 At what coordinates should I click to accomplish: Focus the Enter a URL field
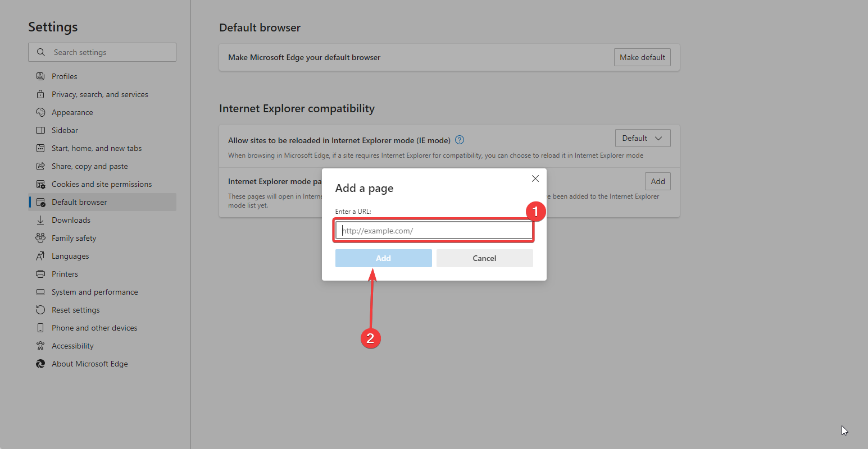[434, 231]
